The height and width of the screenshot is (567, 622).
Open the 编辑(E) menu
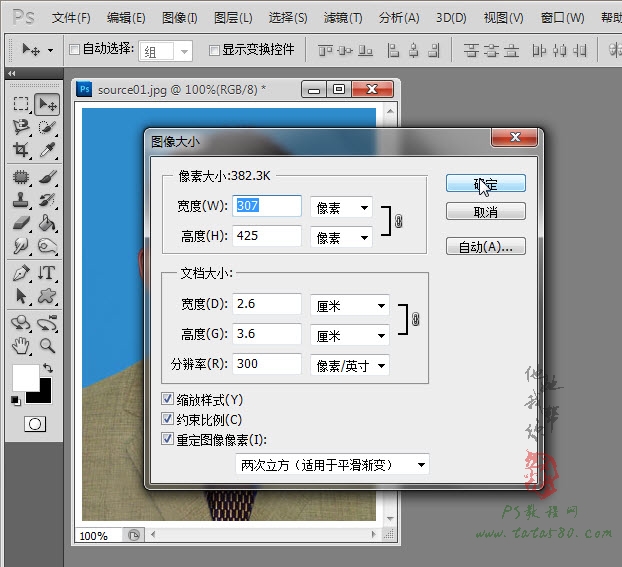[x=126, y=18]
